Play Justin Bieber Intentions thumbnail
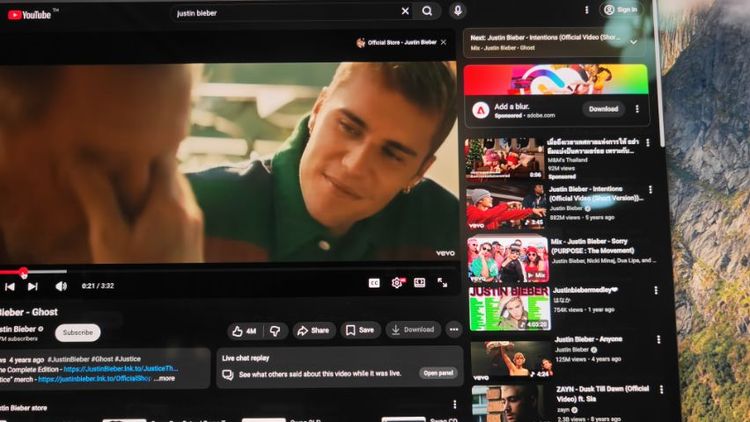 (x=506, y=207)
